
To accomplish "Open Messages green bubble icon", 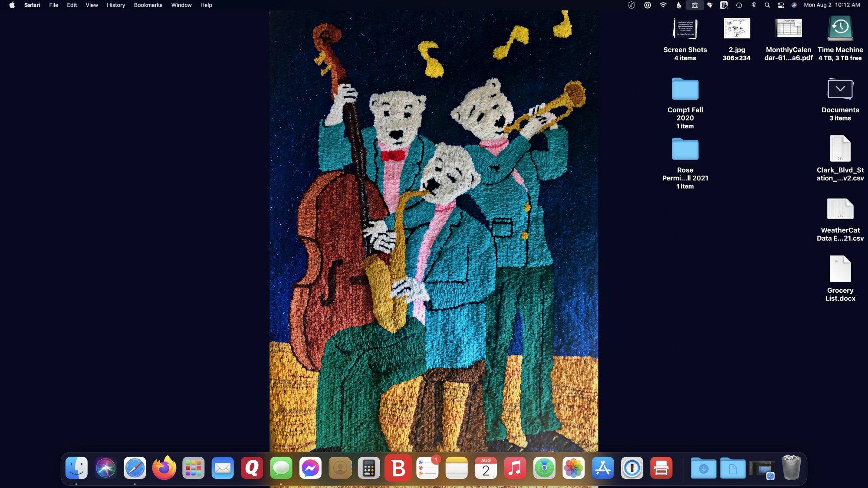I will click(281, 468).
